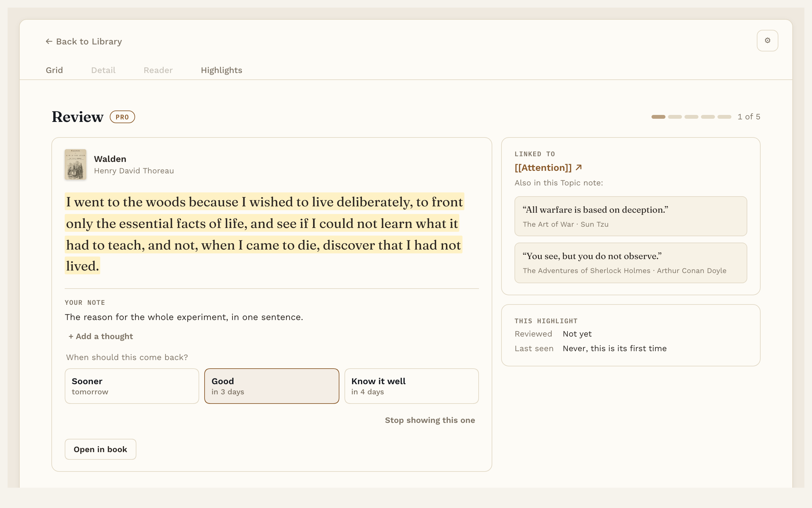Choose Know it well, in 4 days
The height and width of the screenshot is (508, 812).
[411, 386]
